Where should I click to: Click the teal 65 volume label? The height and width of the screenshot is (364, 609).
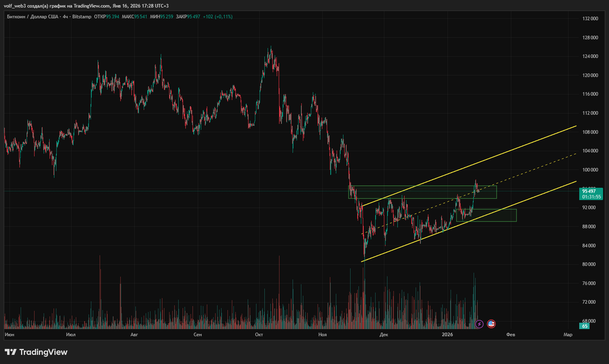pyautogui.click(x=584, y=326)
